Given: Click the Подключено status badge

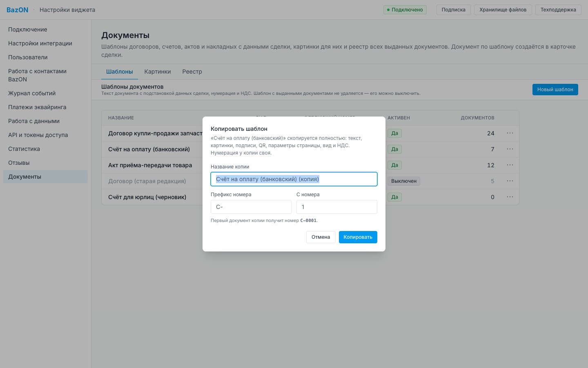Looking at the screenshot, I should 405,10.
